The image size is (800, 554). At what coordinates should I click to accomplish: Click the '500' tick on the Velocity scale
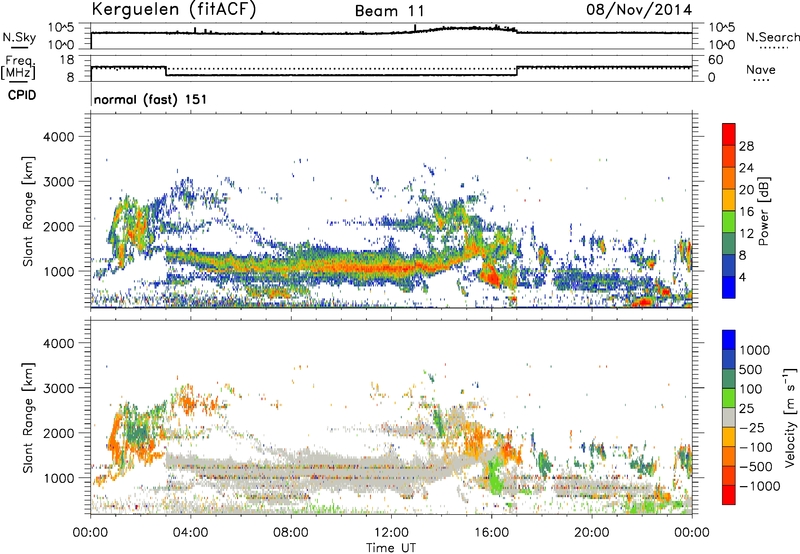click(x=751, y=370)
